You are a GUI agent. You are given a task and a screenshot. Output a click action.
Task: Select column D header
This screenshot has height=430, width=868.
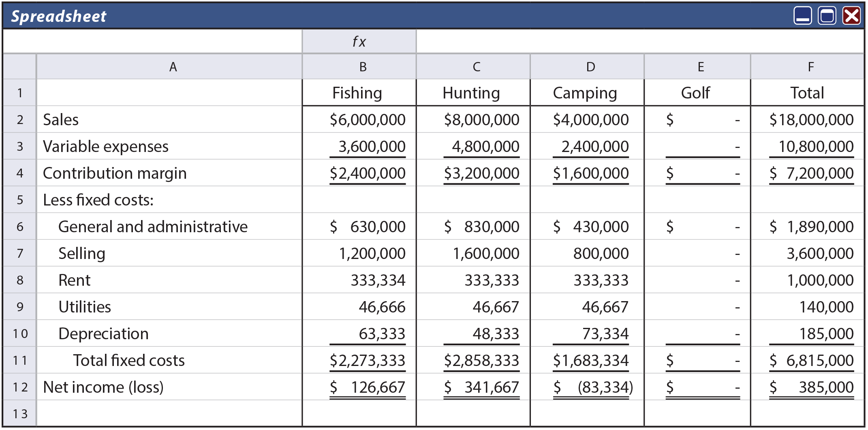pos(587,67)
